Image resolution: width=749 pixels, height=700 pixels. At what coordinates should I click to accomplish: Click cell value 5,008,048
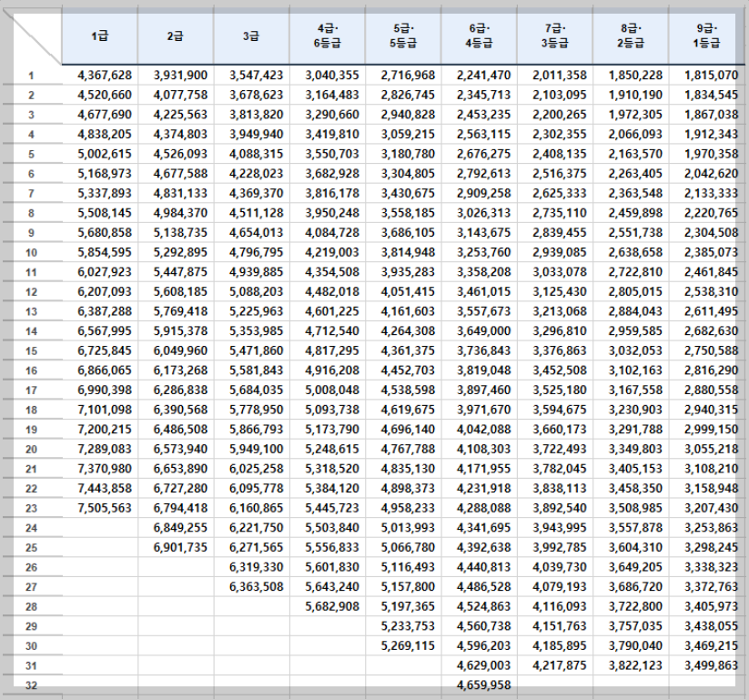332,391
